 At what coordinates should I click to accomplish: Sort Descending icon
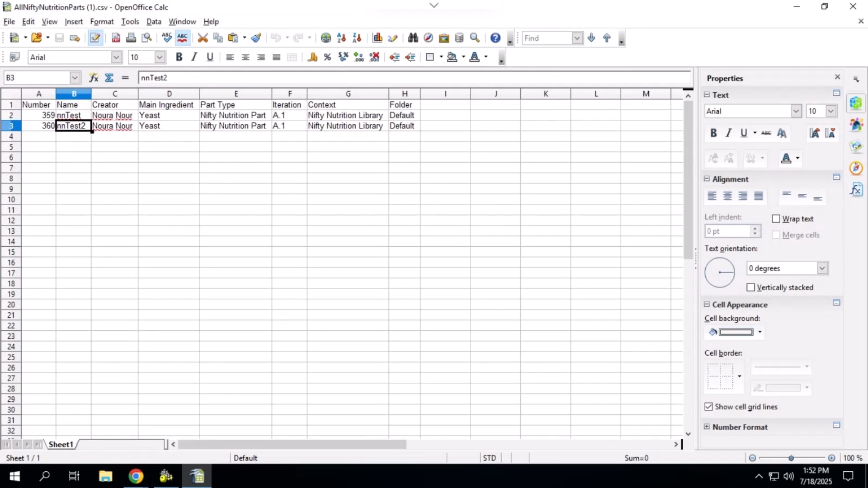tap(357, 38)
